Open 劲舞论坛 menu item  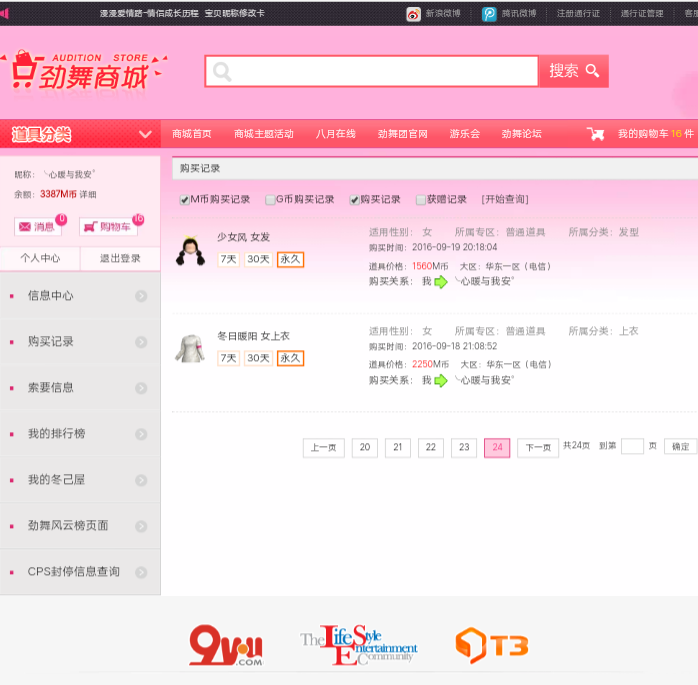click(x=521, y=134)
